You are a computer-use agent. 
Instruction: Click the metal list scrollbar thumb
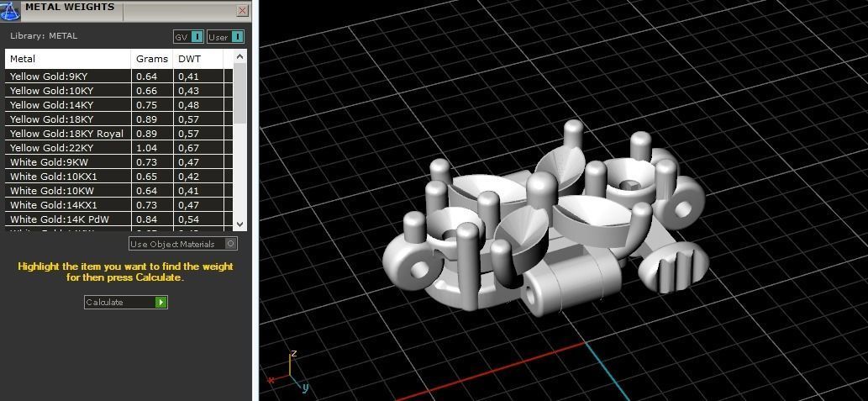point(239,92)
